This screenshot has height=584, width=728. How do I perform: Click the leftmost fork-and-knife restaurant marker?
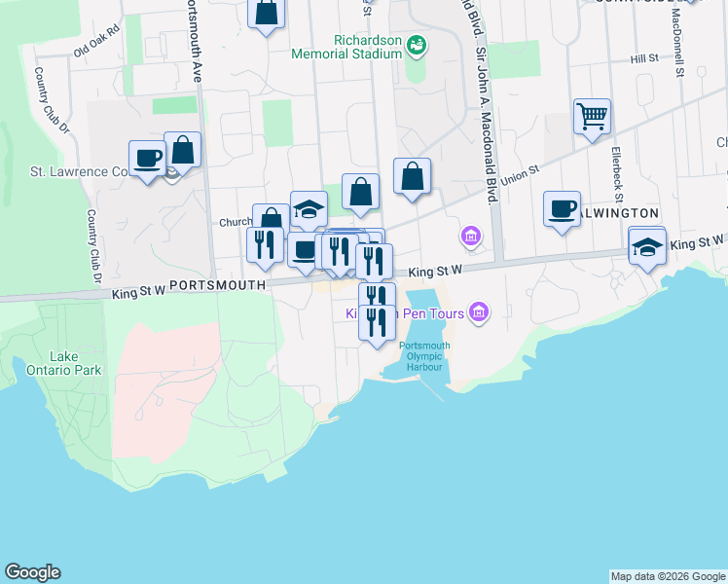(x=265, y=245)
